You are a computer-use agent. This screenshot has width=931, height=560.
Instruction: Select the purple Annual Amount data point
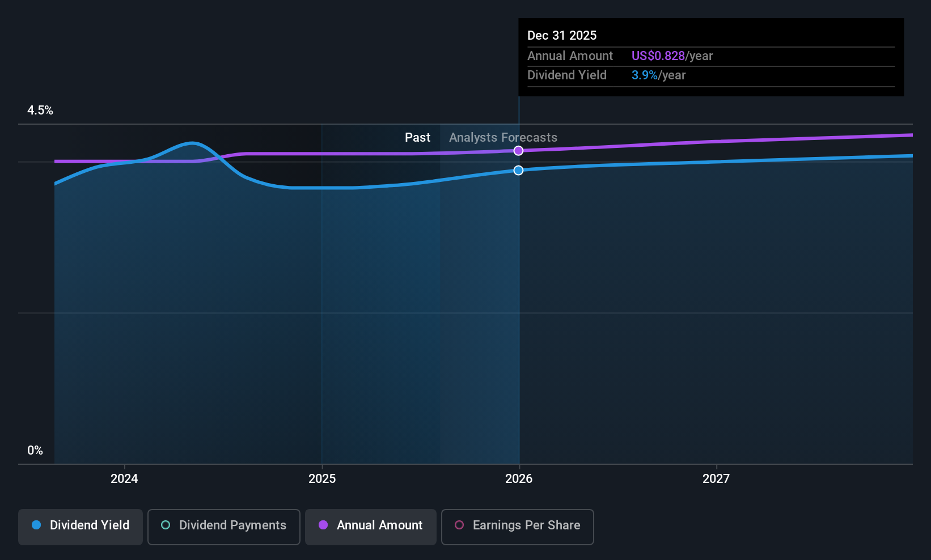[518, 151]
